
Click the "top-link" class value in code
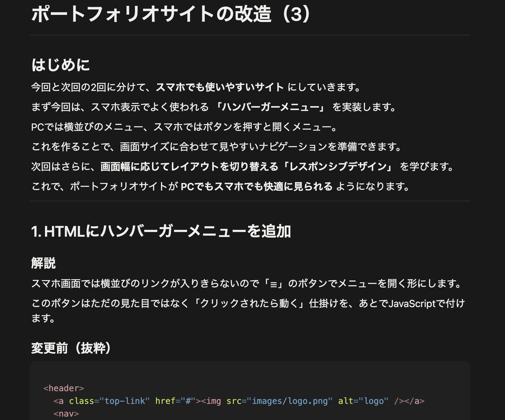pos(124,401)
